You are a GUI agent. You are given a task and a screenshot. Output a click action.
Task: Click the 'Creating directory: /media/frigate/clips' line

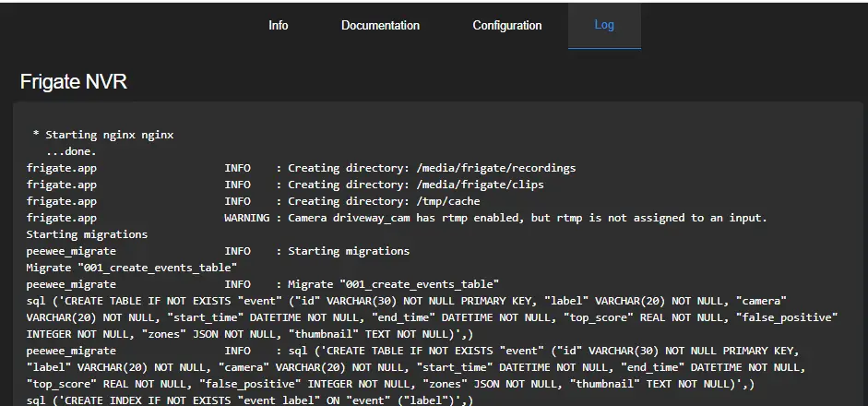285,185
